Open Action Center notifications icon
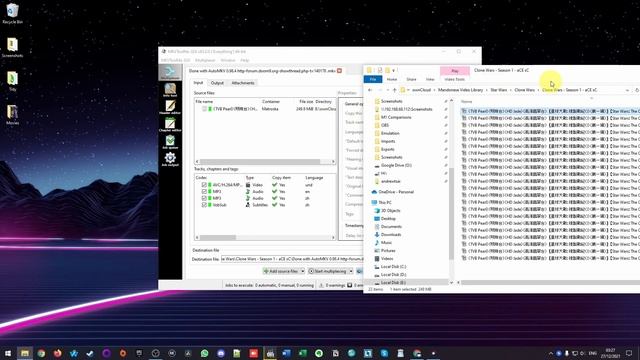The height and width of the screenshot is (360, 640). pos(629,353)
